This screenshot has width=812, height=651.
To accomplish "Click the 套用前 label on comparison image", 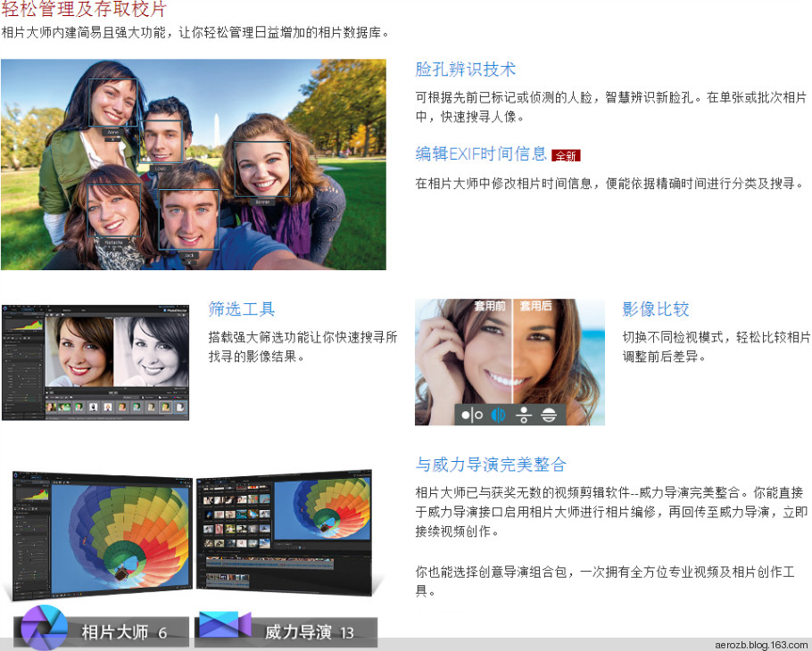I will click(490, 306).
